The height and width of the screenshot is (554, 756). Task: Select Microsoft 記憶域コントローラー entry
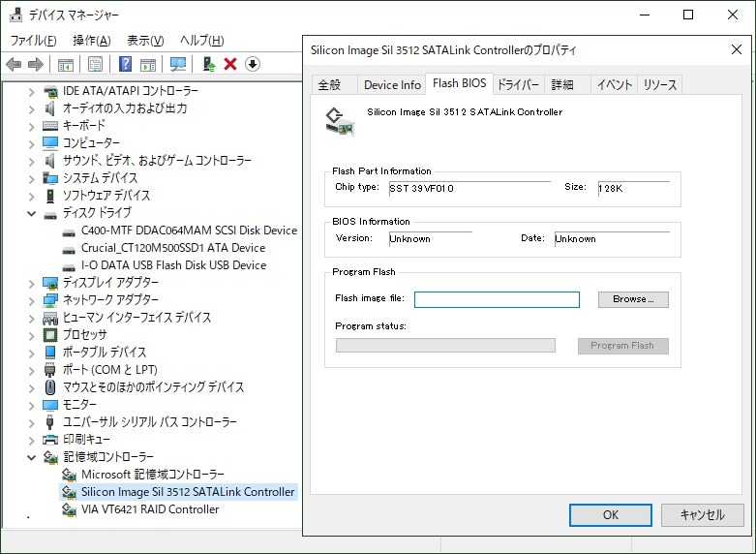coord(152,475)
